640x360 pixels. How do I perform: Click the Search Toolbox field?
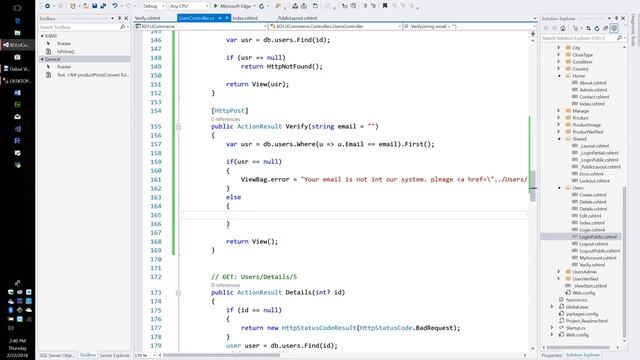83,27
